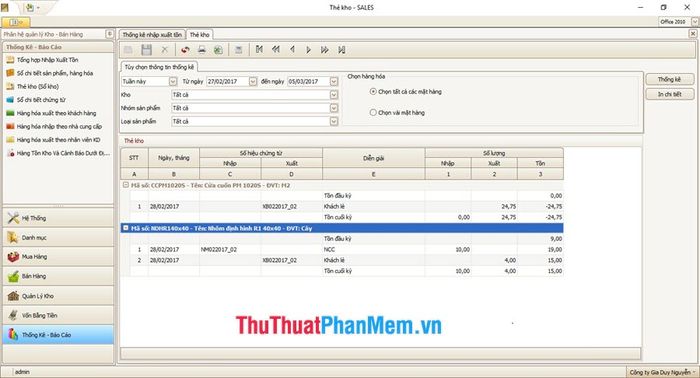Click the printer icon in the toolbar
The image size is (700, 378).
[x=202, y=50]
